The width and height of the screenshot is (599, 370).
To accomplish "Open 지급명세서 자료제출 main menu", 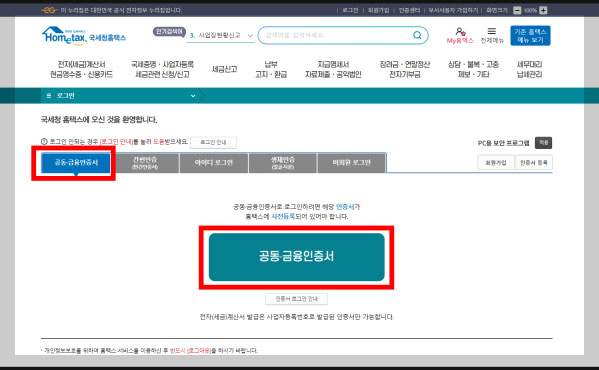I will pos(333,69).
